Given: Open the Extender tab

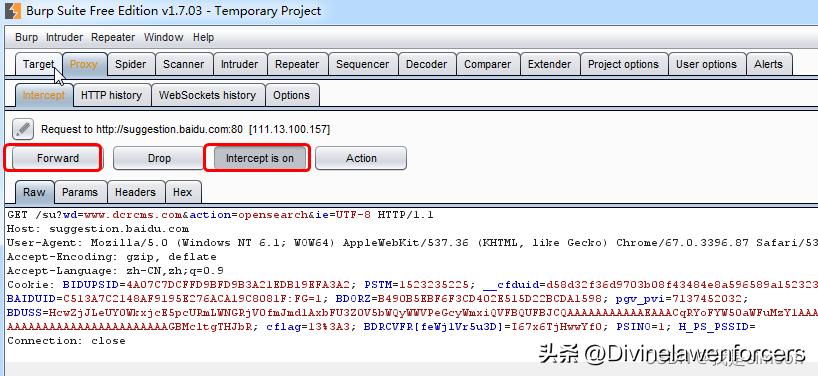Looking at the screenshot, I should [x=549, y=65].
